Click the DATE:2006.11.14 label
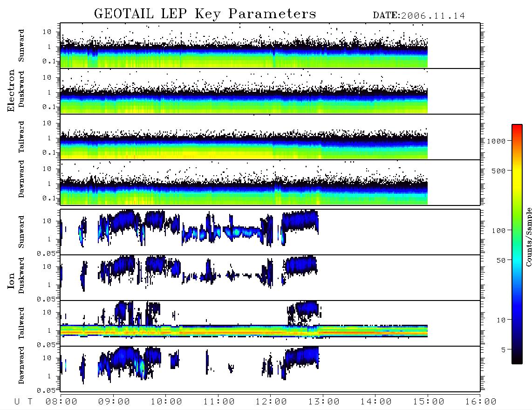 point(419,15)
